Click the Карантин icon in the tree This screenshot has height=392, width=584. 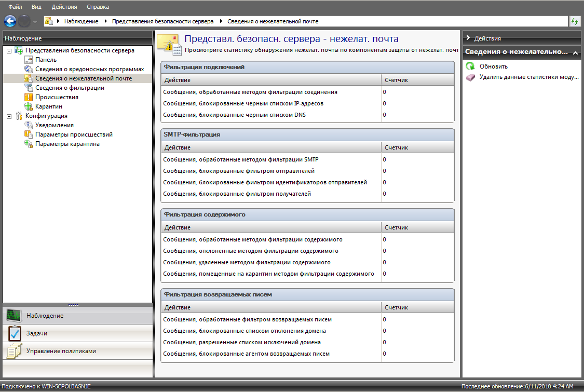(x=29, y=106)
